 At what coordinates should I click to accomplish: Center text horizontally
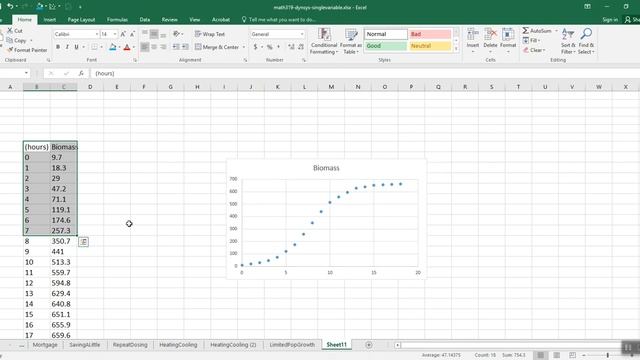pyautogui.click(x=154, y=47)
